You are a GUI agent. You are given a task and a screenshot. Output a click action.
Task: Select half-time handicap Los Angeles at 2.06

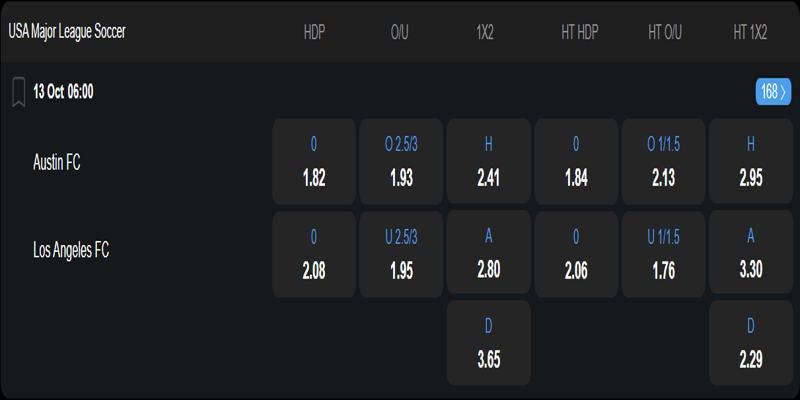(x=576, y=254)
